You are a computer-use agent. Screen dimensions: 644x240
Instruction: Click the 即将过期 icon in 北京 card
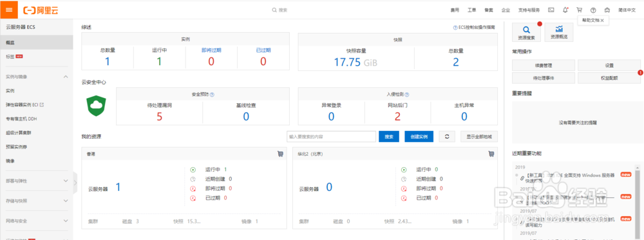click(x=404, y=188)
